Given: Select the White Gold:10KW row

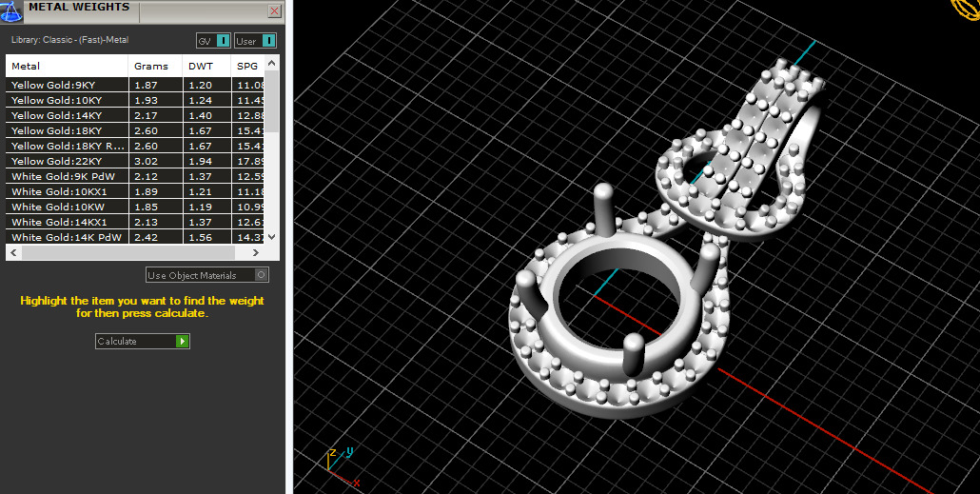Looking at the screenshot, I should pyautogui.click(x=134, y=207).
